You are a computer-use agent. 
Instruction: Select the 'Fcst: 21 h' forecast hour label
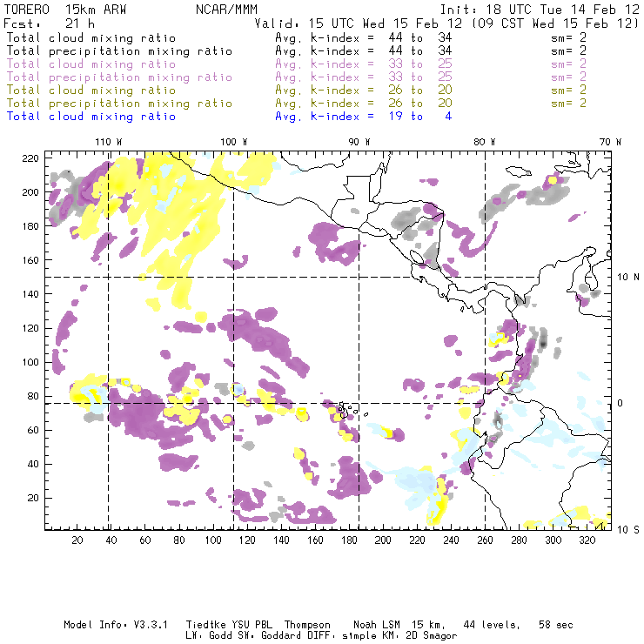pos(50,23)
